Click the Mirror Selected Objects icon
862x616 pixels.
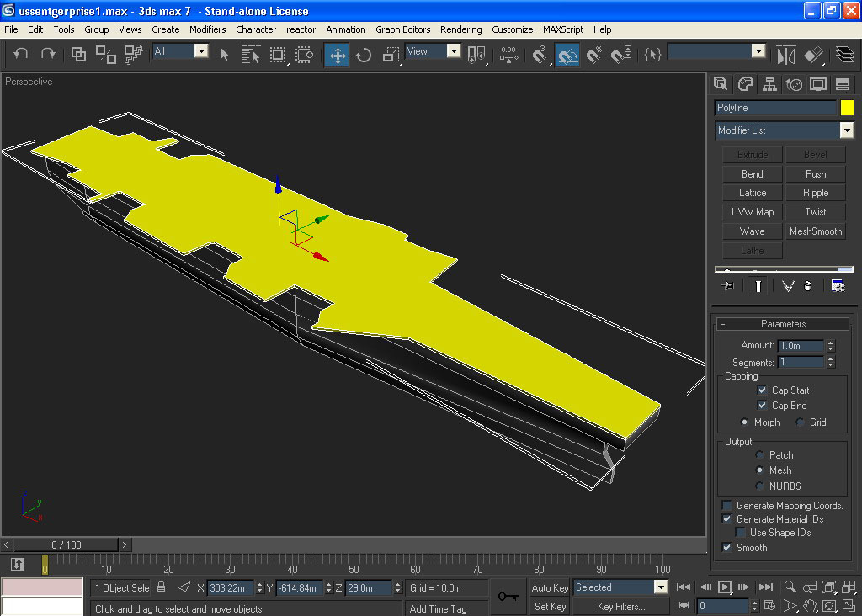[x=786, y=55]
